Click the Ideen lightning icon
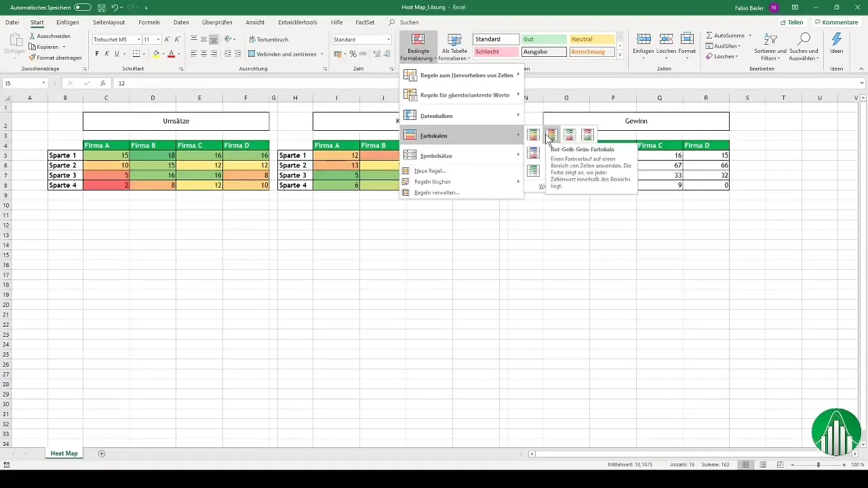This screenshot has height=488, width=868. pyautogui.click(x=836, y=39)
